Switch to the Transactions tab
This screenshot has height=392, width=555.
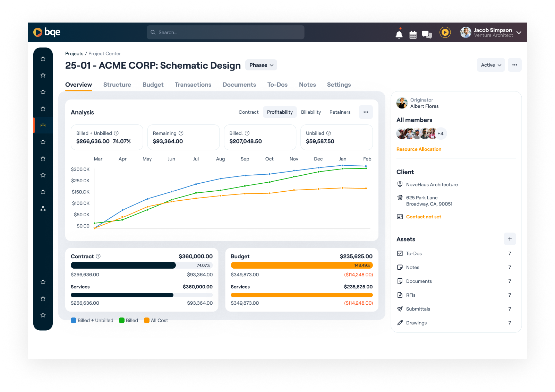(x=193, y=85)
